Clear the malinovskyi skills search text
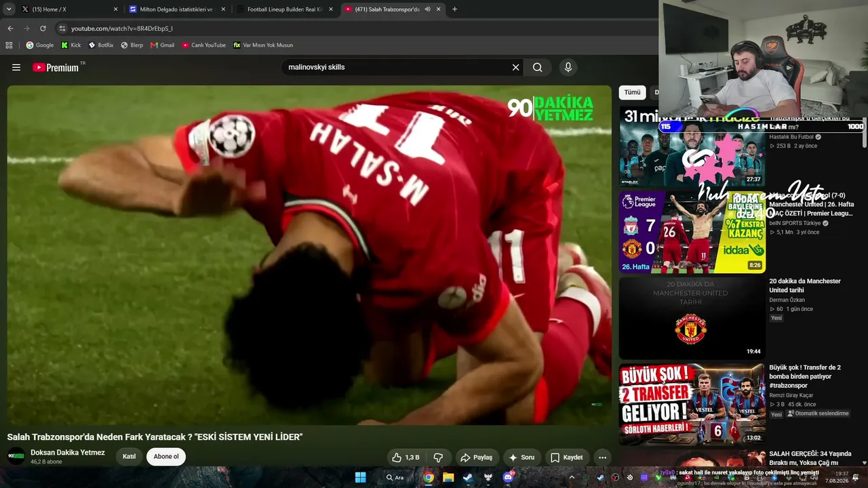The image size is (868, 488). point(515,67)
